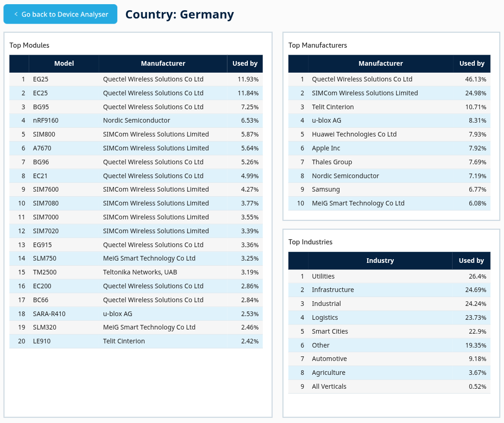Click the Go back to Device Analyser button
Screen dimensions: 504x423
tap(60, 14)
